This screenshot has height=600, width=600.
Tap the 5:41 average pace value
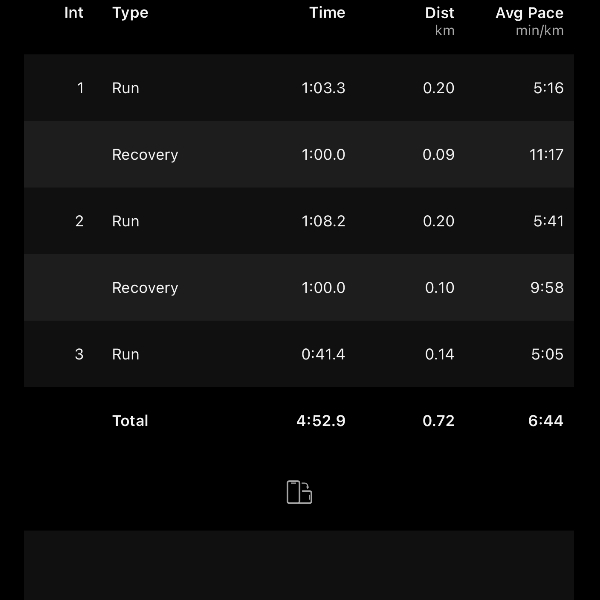point(548,221)
